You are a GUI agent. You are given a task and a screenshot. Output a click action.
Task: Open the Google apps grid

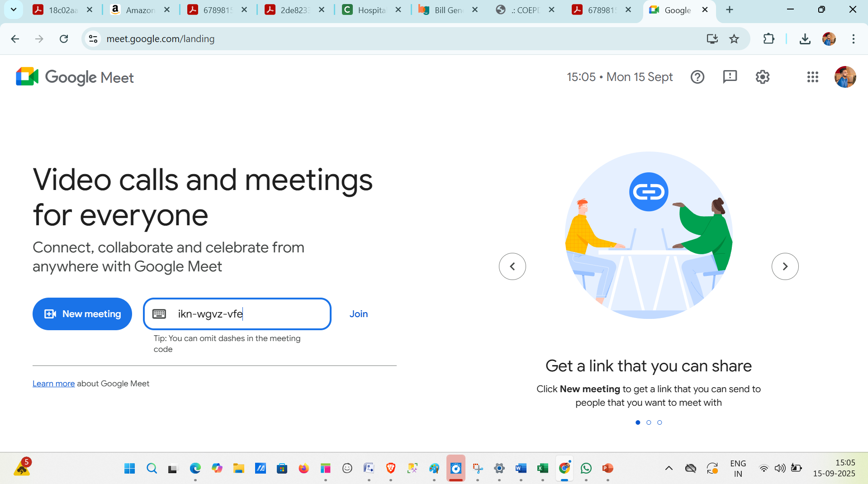pos(812,77)
